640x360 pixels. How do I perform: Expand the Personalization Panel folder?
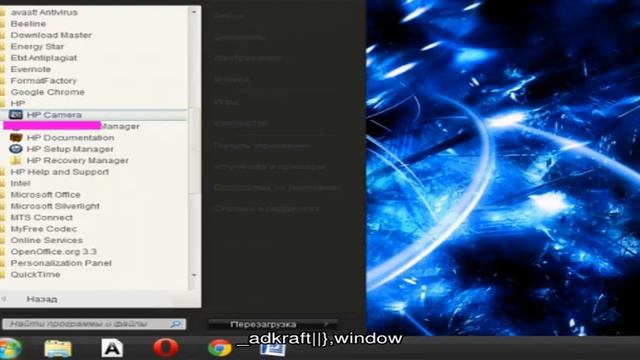(61, 263)
